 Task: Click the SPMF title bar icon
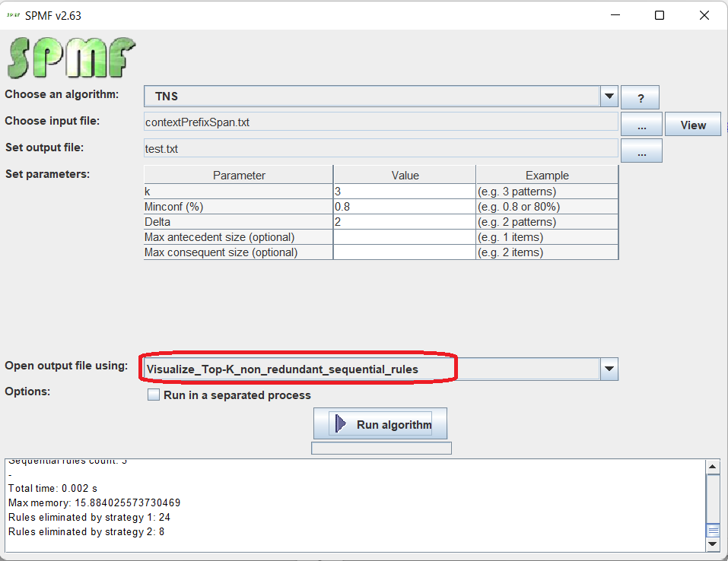pyautogui.click(x=13, y=15)
